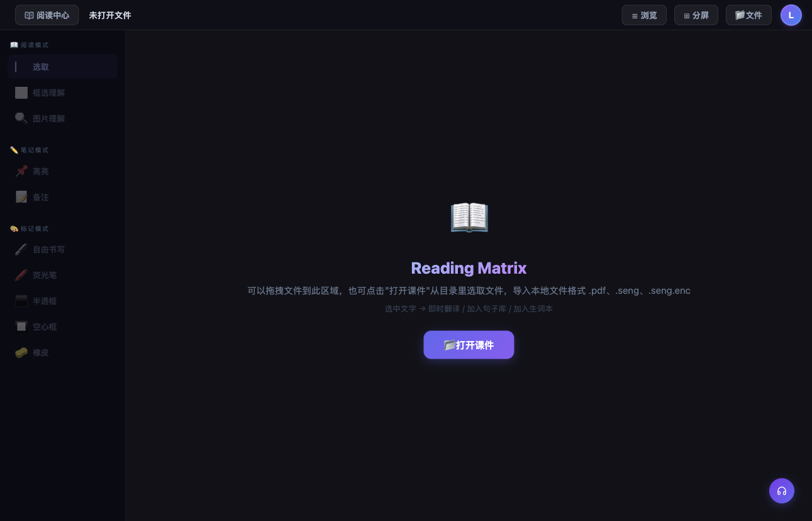The width and height of the screenshot is (812, 521).
Task: Click the 阅读模式 section header
Action: [x=30, y=45]
